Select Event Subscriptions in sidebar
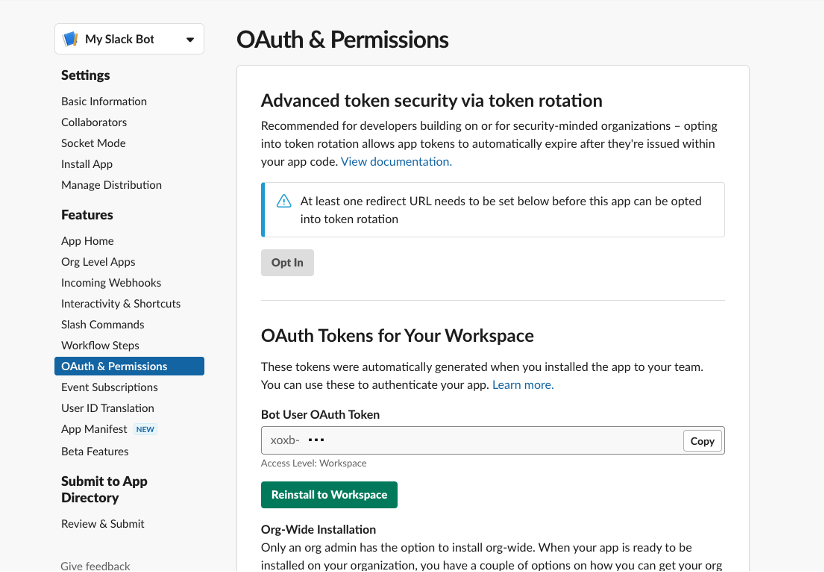Viewport: 824px width, 572px height. pos(109,387)
